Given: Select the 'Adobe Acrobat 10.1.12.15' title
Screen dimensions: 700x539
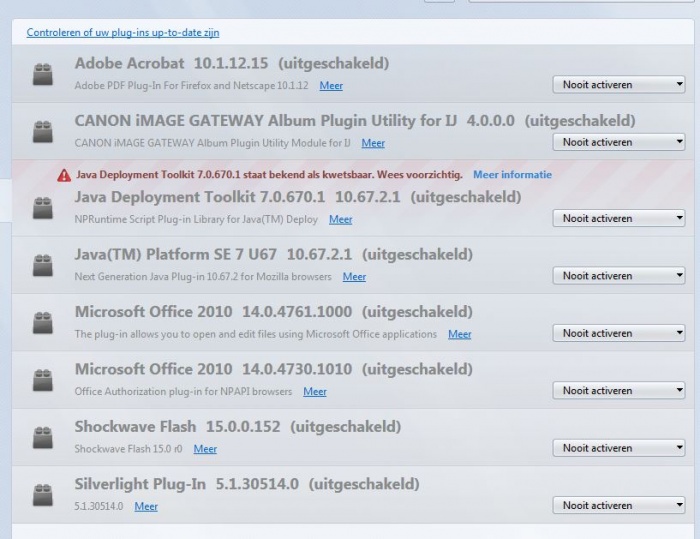Looking at the screenshot, I should click(x=171, y=63).
